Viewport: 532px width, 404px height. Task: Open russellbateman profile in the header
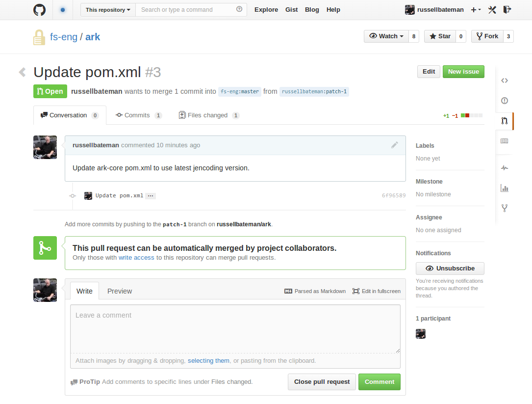point(434,10)
